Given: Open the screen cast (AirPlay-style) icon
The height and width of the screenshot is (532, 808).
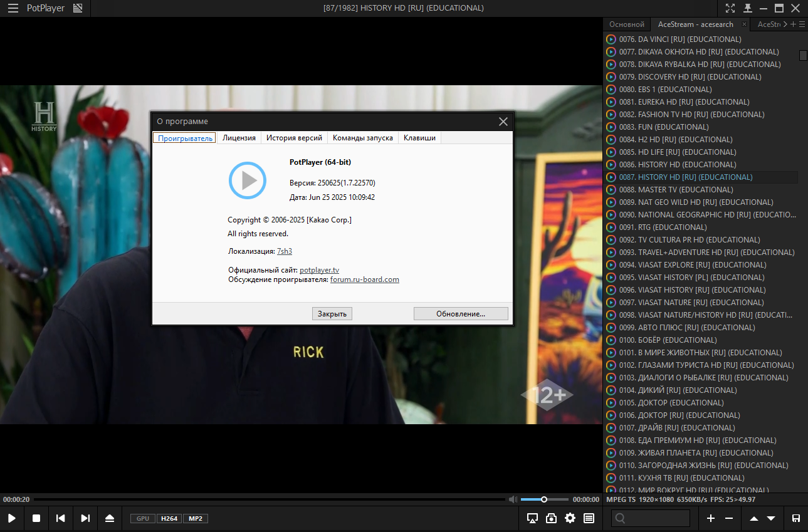Looking at the screenshot, I should coord(533,518).
